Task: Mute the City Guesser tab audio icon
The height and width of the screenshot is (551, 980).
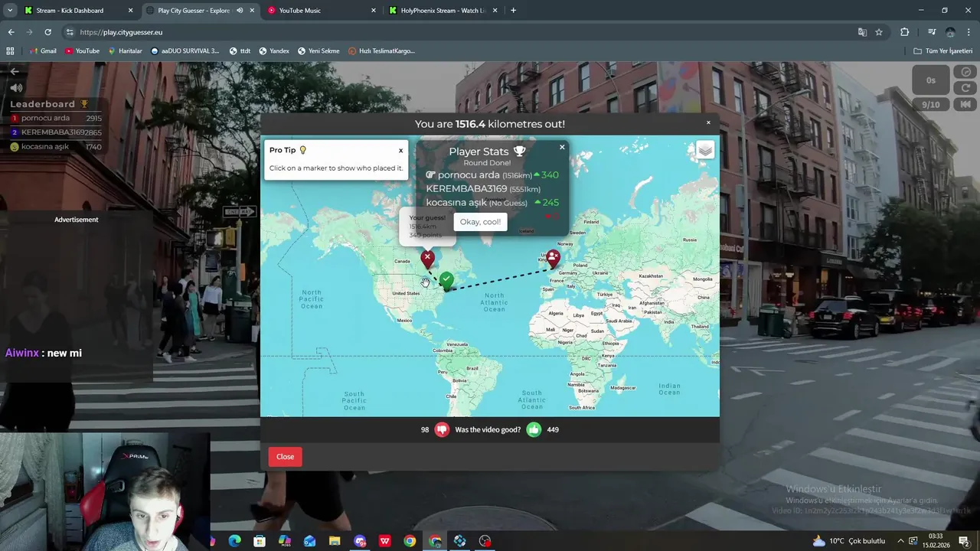Action: (240, 11)
